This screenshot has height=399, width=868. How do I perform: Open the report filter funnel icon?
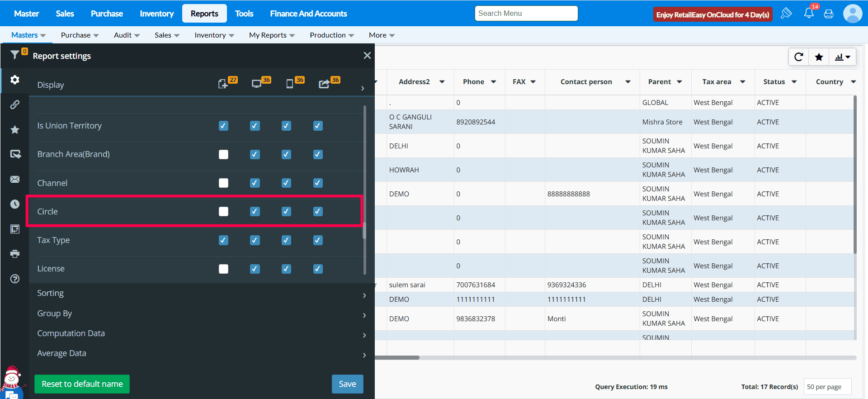[15, 55]
